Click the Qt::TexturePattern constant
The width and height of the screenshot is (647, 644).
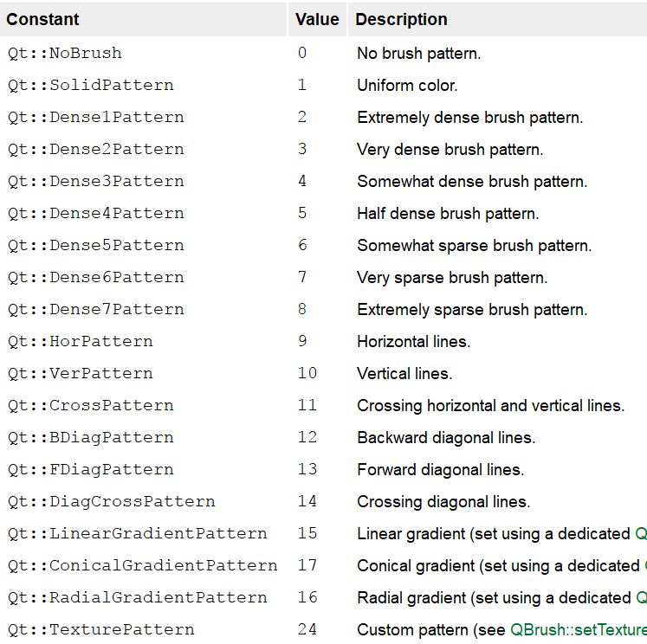click(x=100, y=629)
